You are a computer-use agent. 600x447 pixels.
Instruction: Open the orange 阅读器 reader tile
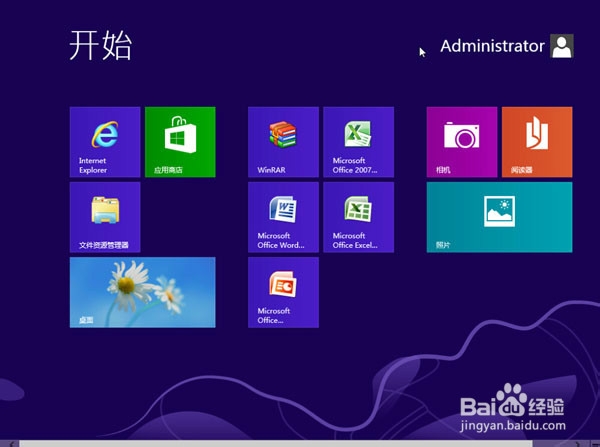(537, 142)
